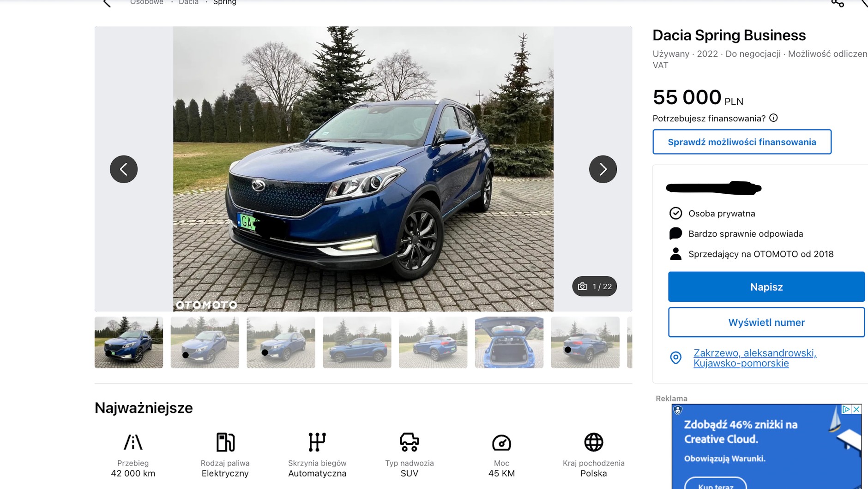Open the Dacia breadcrumb

tap(188, 2)
